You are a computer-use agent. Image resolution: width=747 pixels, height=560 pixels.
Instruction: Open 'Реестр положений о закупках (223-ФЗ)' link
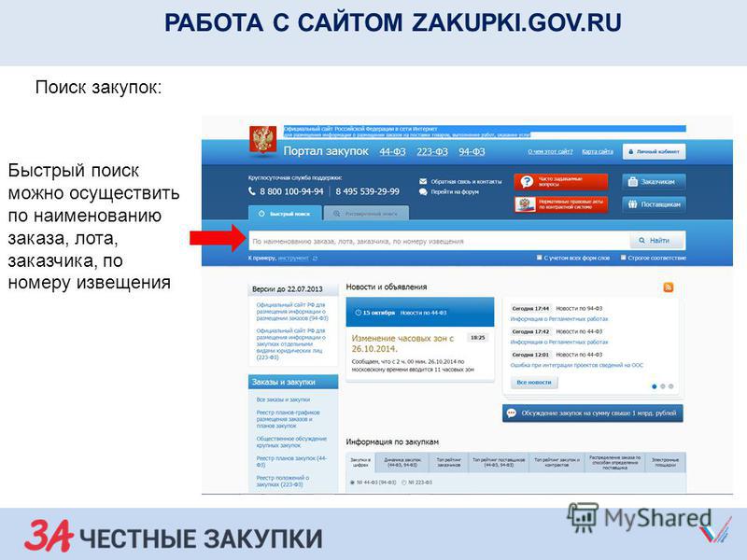click(283, 481)
